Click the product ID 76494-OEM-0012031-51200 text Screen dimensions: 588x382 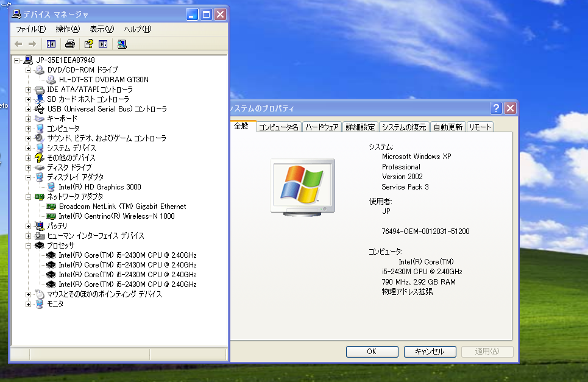(x=425, y=232)
